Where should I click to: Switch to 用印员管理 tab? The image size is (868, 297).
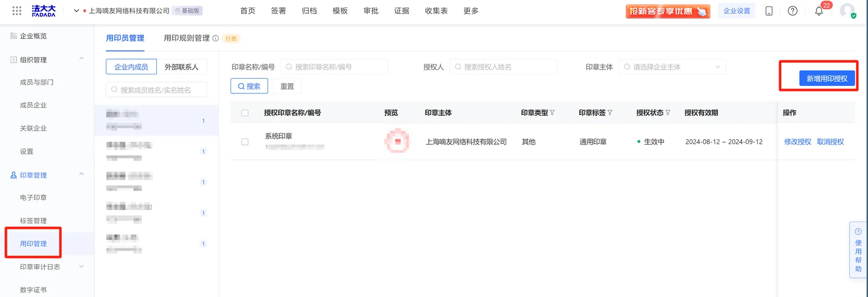(125, 38)
